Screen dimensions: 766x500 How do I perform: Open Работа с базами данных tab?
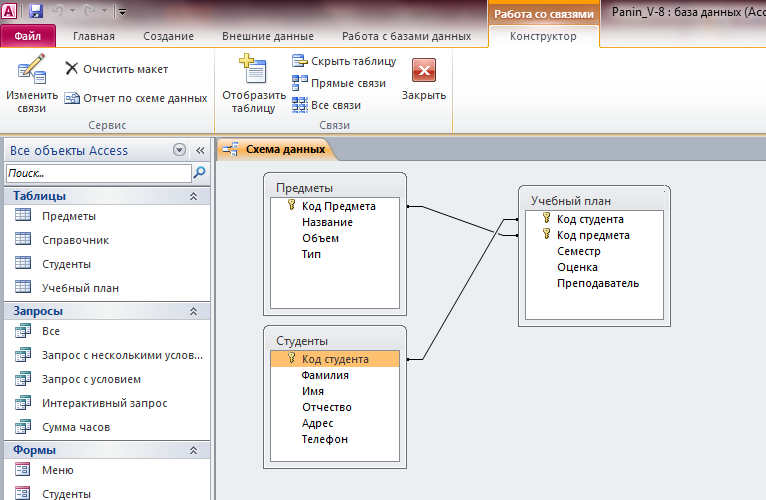406,36
